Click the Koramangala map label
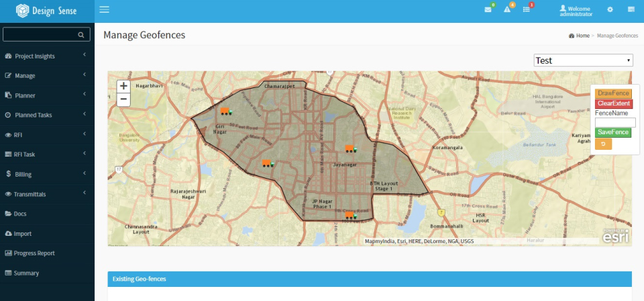Viewport: 644px width, 301px height. click(447, 147)
